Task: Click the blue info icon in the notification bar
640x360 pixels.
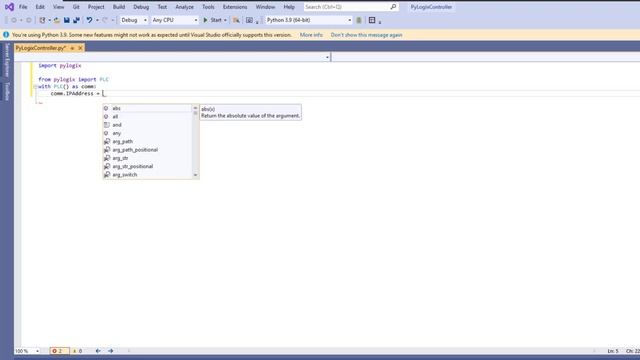Action: click(x=6, y=35)
